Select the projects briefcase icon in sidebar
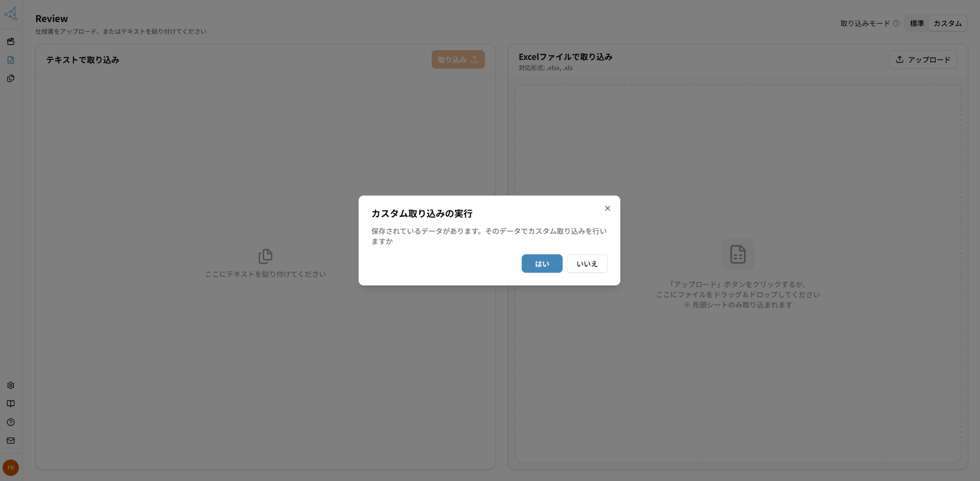980x481 pixels. [11, 41]
